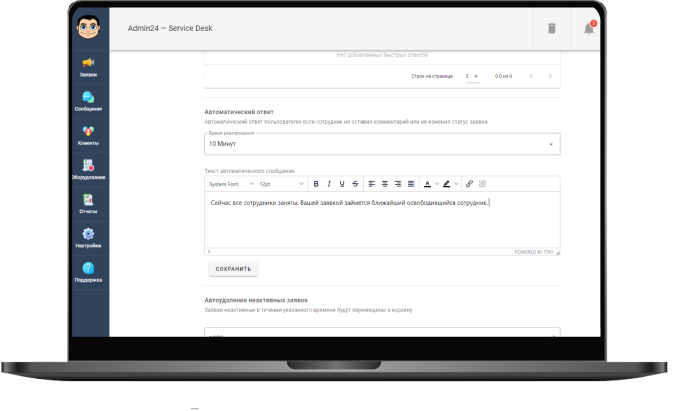Open the trash bin in header
The width and height of the screenshot is (677, 411).
point(551,28)
